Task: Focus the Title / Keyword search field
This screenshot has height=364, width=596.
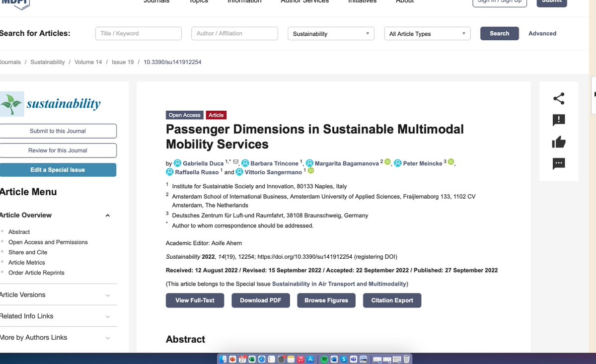Action: pyautogui.click(x=139, y=33)
